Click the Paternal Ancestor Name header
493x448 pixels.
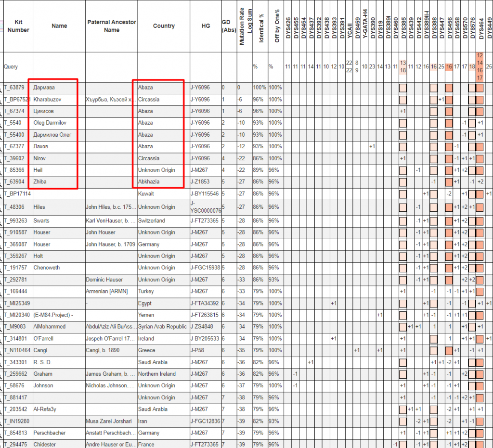[112, 26]
